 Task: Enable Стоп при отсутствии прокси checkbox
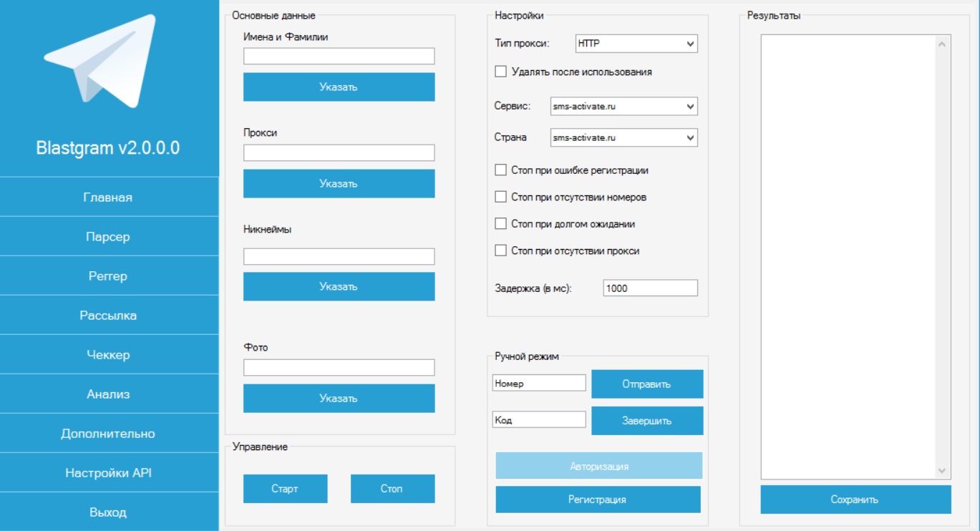pyautogui.click(x=501, y=251)
